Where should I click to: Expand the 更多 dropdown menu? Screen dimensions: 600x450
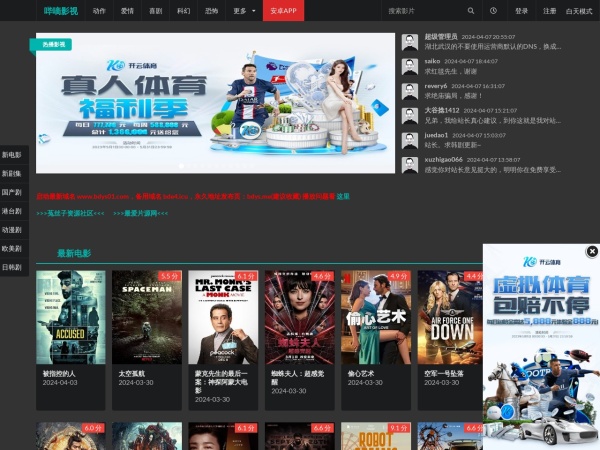click(244, 11)
